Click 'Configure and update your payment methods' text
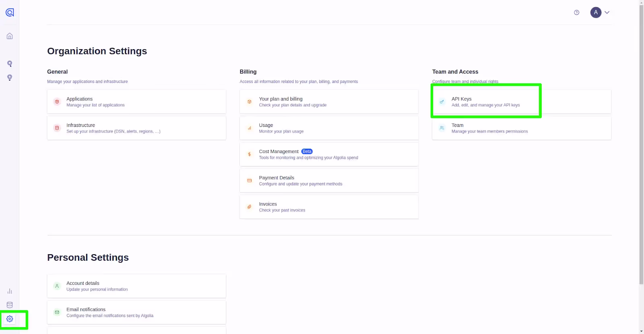Screen dimensions: 644x334 tap(301, 184)
